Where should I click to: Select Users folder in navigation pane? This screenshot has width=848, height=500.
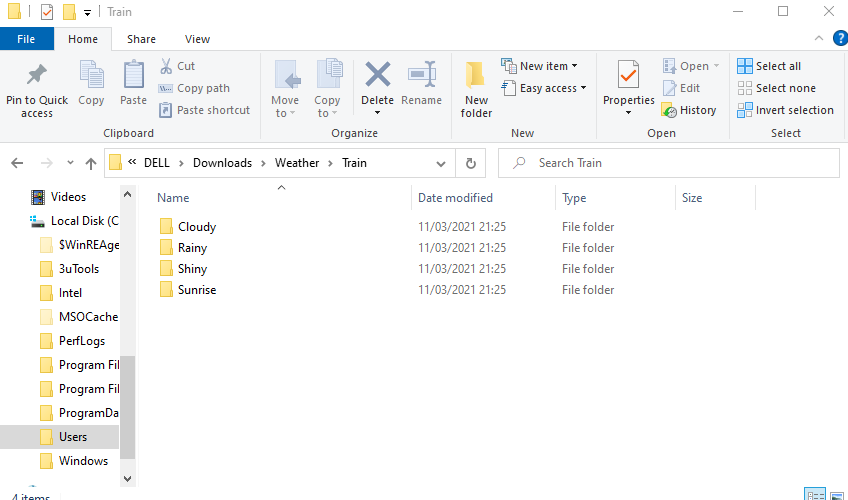[x=72, y=437]
